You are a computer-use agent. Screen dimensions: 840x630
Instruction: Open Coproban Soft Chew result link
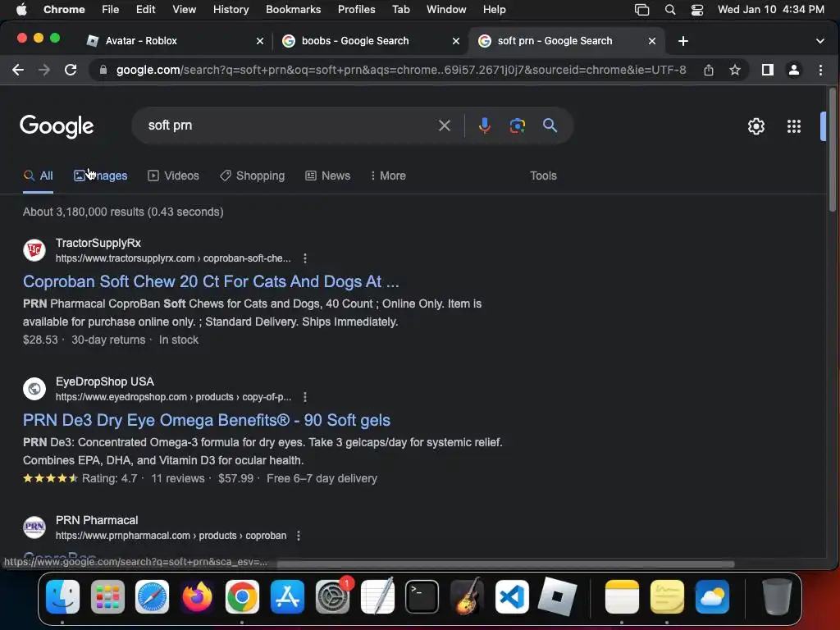pyautogui.click(x=211, y=281)
